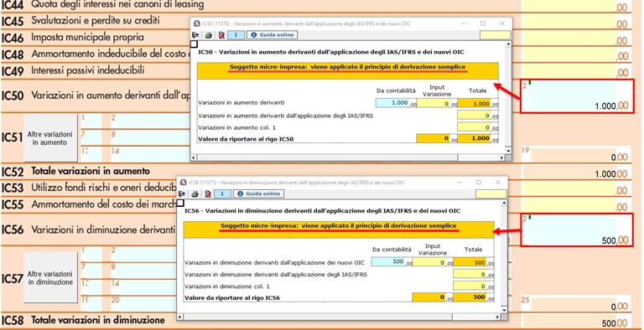Click IC56 column 2 field showing 500,00

[x=577, y=229]
